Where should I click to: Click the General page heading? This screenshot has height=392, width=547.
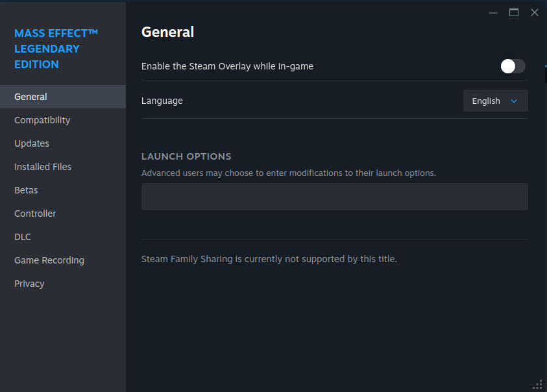point(167,32)
